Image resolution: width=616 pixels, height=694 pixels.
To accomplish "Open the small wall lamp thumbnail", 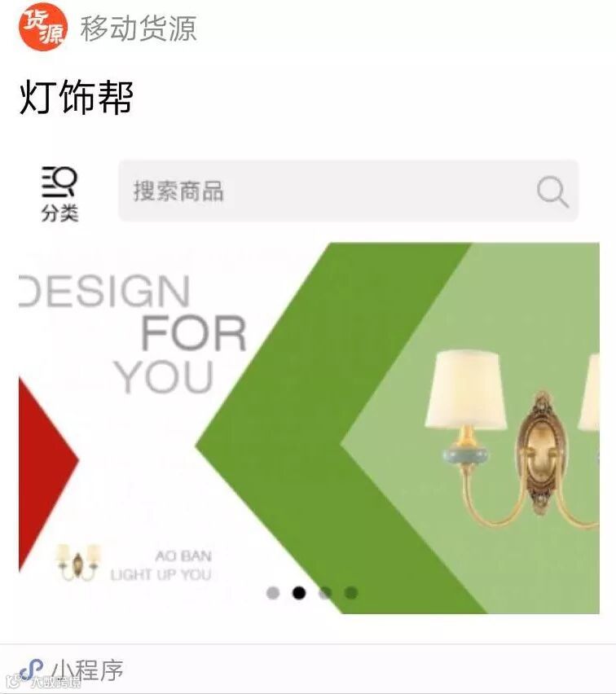I will pyautogui.click(x=78, y=562).
